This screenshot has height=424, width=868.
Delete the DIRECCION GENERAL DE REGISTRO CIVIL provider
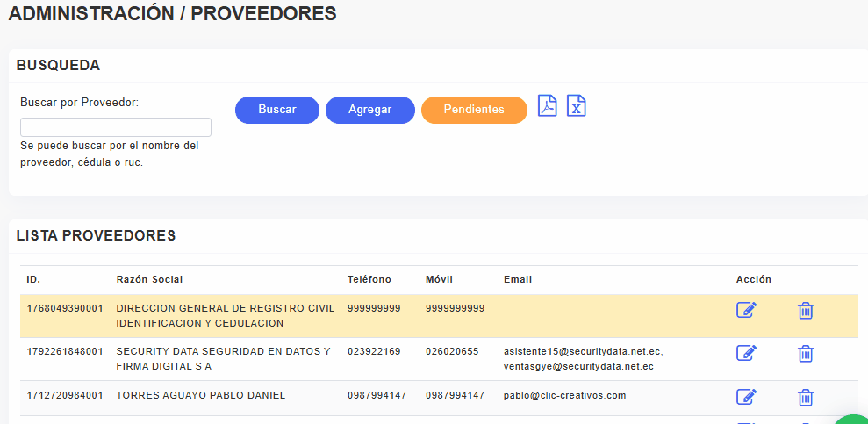(x=805, y=310)
